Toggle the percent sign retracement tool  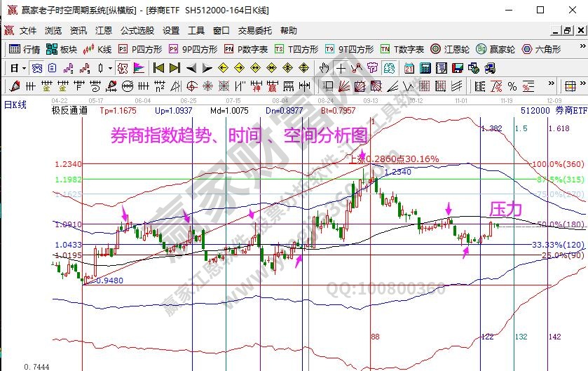(512, 86)
